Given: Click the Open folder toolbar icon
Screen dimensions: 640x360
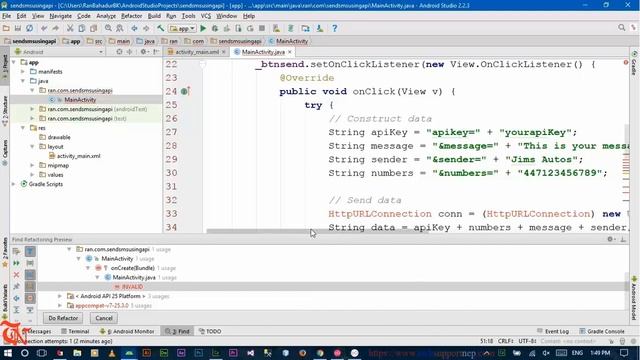Looking at the screenshot, I should 6,28.
